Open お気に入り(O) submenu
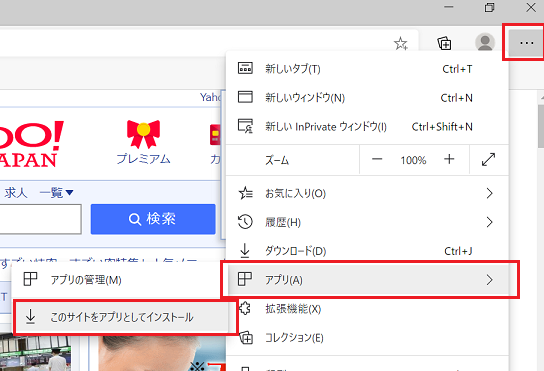Image resolution: width=544 pixels, height=371 pixels. 367,193
